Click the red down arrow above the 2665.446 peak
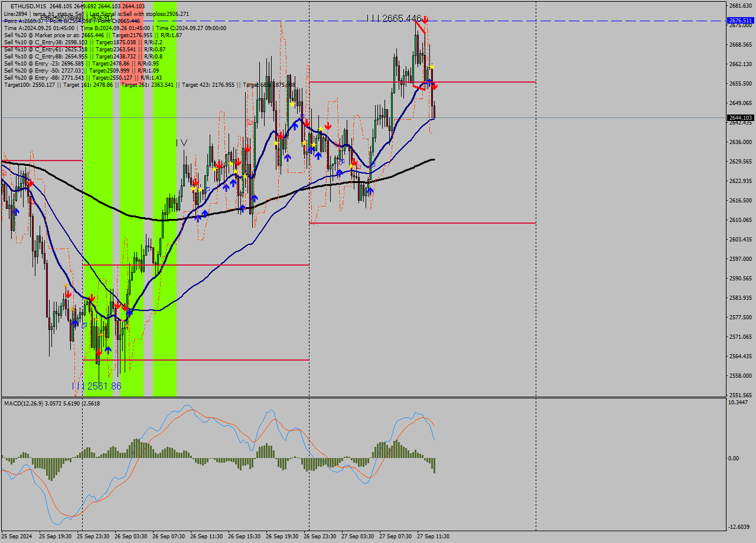This screenshot has height=543, width=756. pos(425,19)
